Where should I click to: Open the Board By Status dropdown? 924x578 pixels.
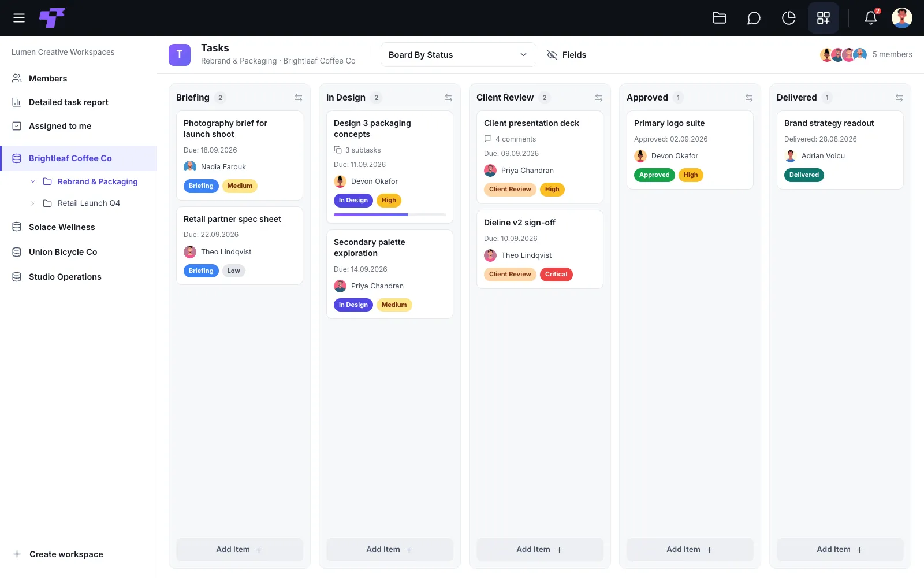[x=458, y=55]
